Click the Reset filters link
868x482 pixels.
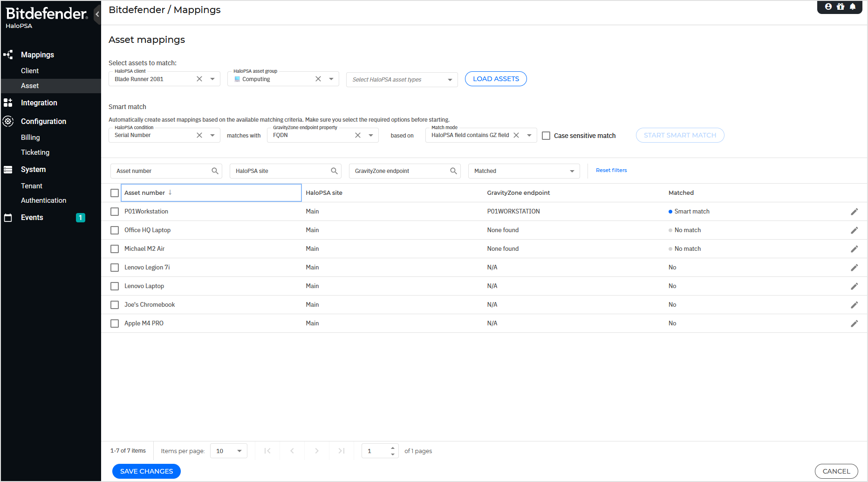pyautogui.click(x=611, y=170)
